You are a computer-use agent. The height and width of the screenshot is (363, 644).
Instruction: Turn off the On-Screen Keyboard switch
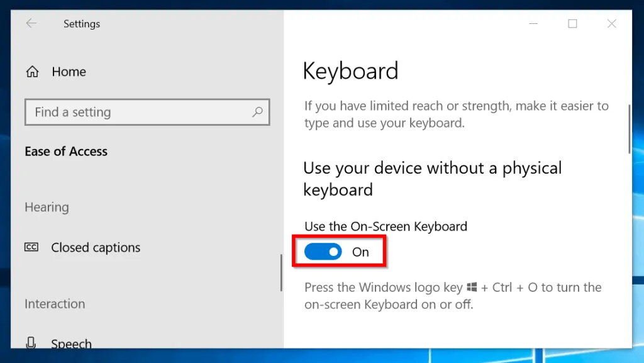[323, 252]
